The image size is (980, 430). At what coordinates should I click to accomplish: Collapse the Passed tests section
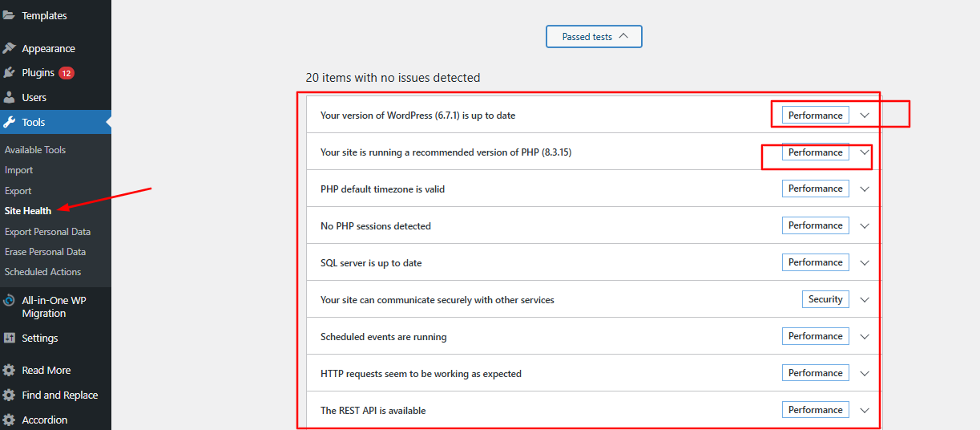594,36
